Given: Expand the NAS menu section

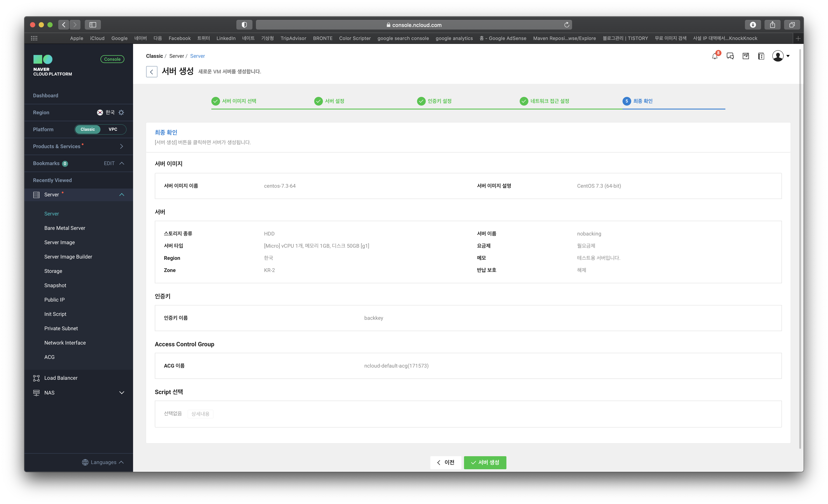Looking at the screenshot, I should (x=122, y=393).
